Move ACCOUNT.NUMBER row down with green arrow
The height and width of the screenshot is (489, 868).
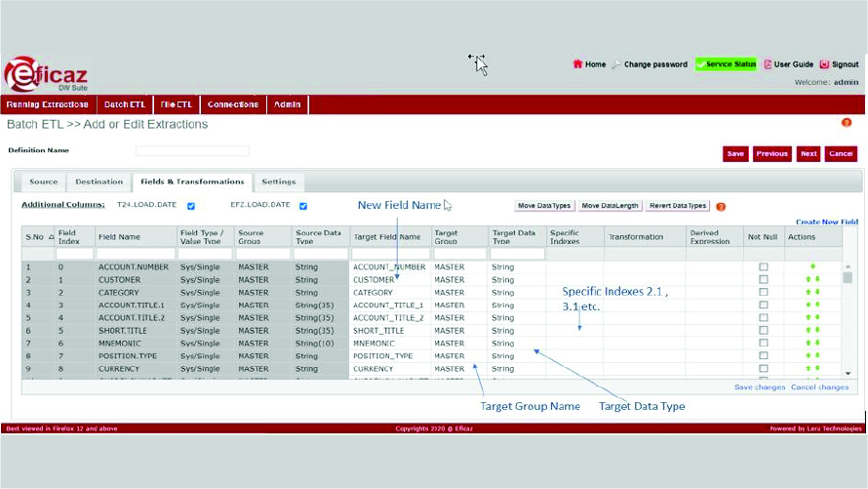point(812,266)
